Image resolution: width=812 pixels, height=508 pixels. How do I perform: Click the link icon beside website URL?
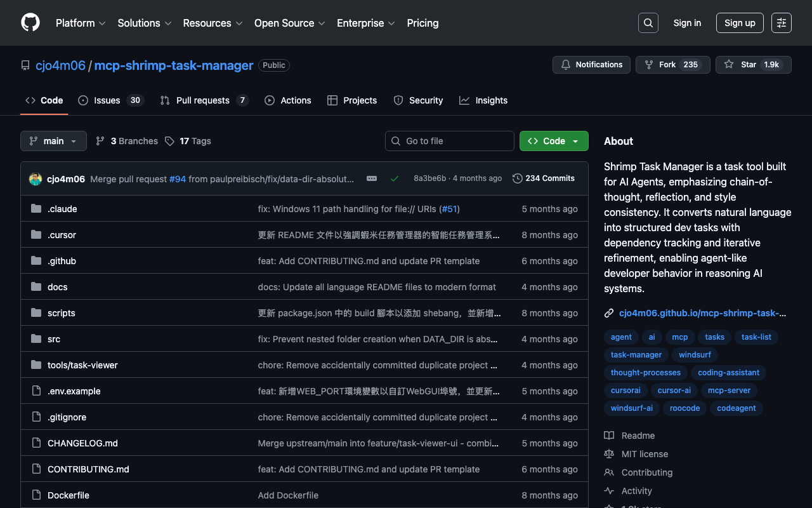point(609,313)
